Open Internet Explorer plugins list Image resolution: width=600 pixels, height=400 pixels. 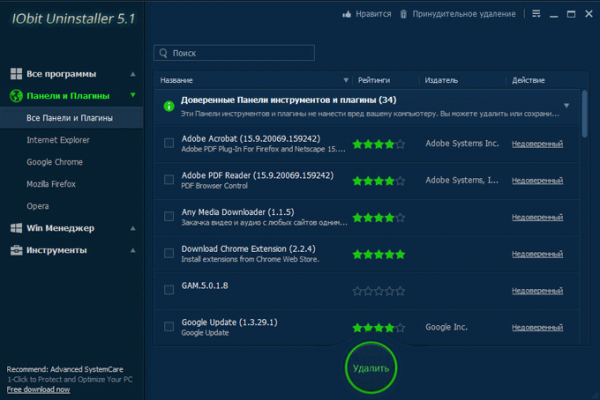pos(58,140)
